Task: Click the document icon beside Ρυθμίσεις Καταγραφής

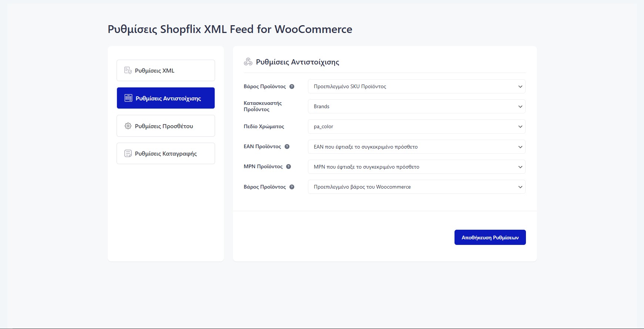Action: click(128, 153)
